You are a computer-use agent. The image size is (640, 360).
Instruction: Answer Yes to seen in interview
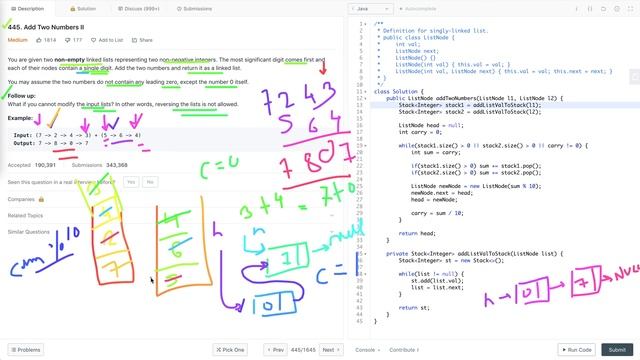pos(131,182)
